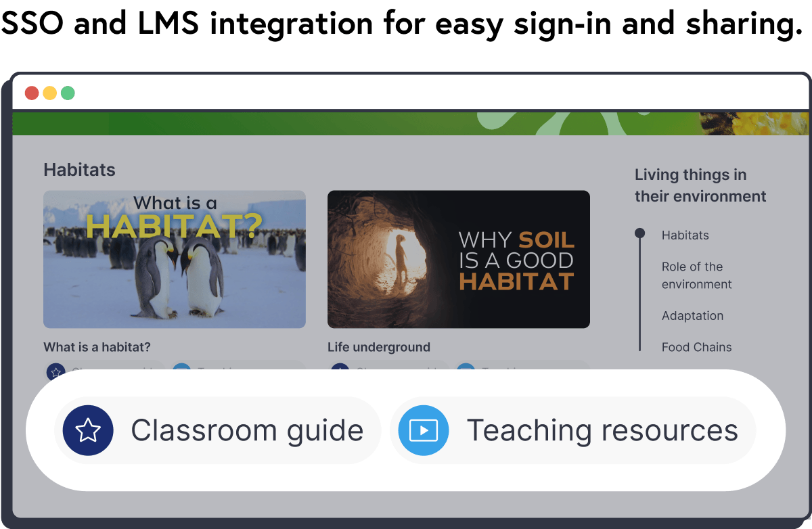Click the blue play icon beside Teaching resources
Viewport: 812px width, 529px height.
[x=424, y=430]
